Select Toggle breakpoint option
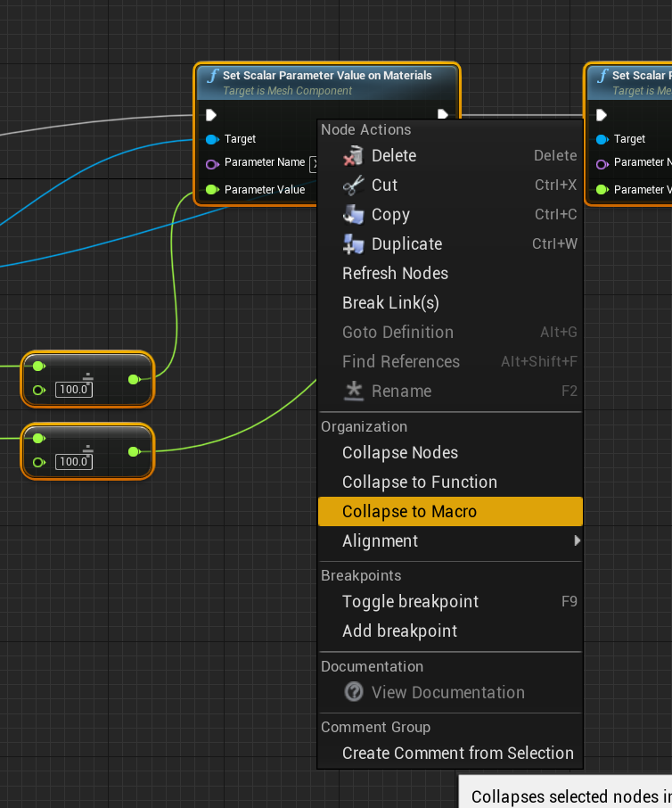 [x=450, y=601]
